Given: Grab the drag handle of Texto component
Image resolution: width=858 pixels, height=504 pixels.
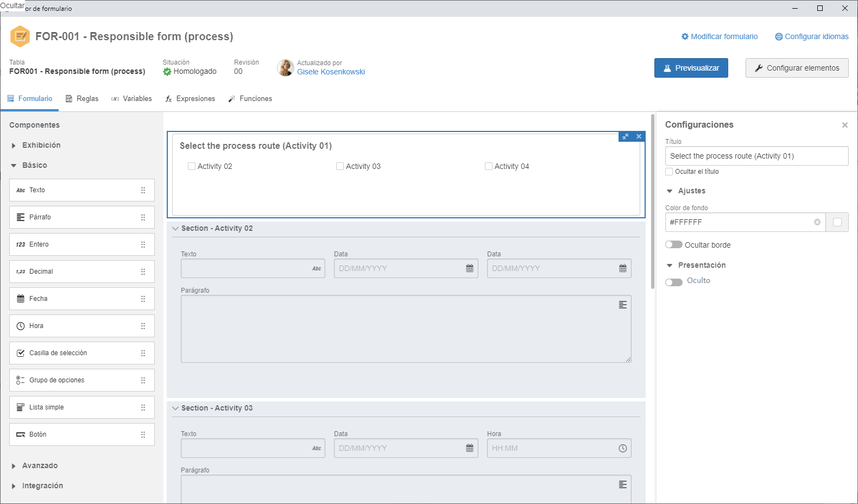Looking at the screenshot, I should (143, 190).
